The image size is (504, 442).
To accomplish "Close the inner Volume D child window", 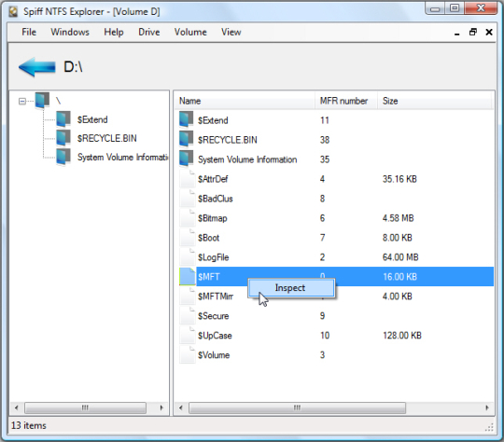I will click(x=489, y=32).
